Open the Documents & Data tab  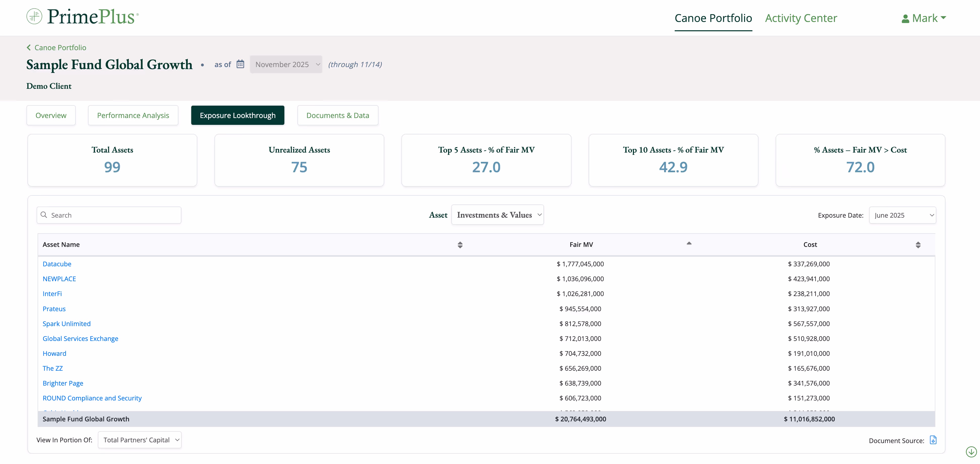(x=337, y=115)
